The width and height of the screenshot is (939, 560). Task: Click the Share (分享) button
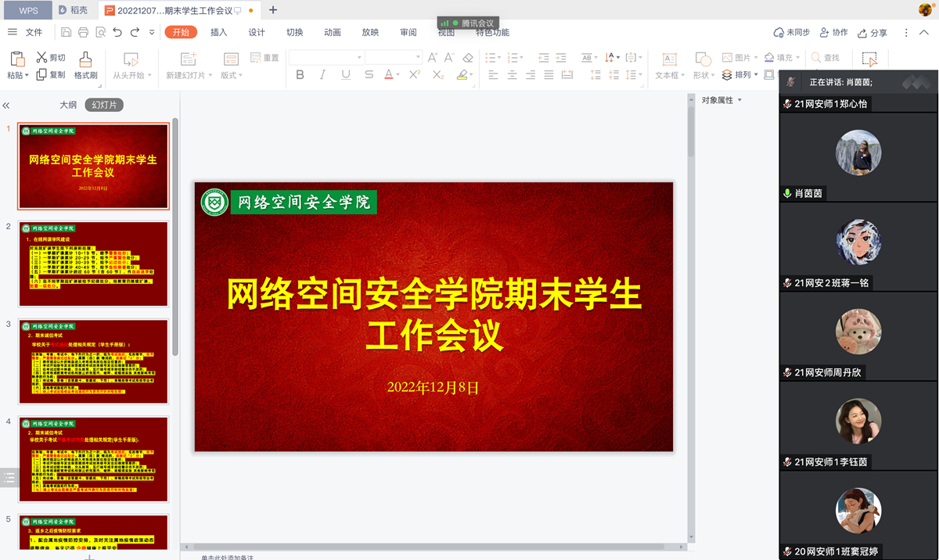tap(872, 33)
